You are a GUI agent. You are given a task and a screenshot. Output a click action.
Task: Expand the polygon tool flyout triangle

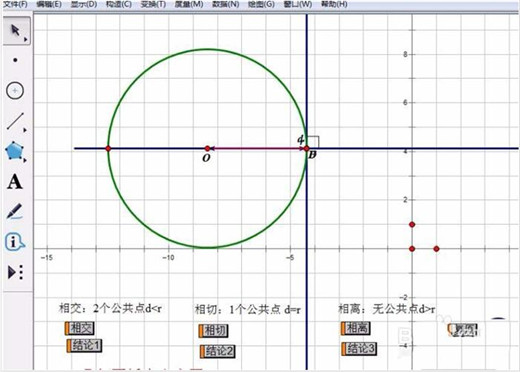(25, 160)
